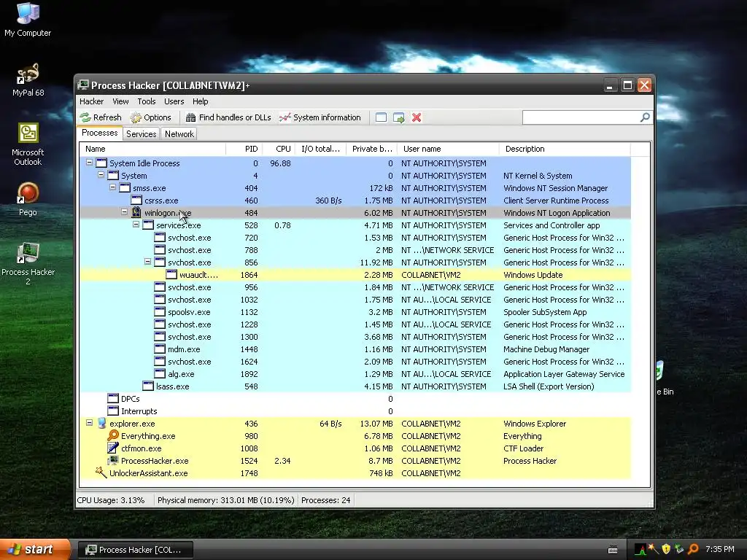747x560 pixels.
Task: Open the Hacker menu
Action: pos(91,101)
